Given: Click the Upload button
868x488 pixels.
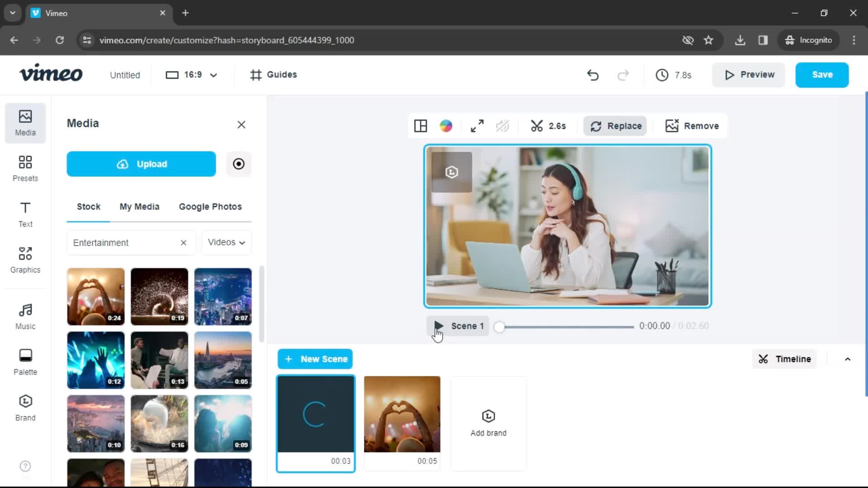Looking at the screenshot, I should [141, 164].
